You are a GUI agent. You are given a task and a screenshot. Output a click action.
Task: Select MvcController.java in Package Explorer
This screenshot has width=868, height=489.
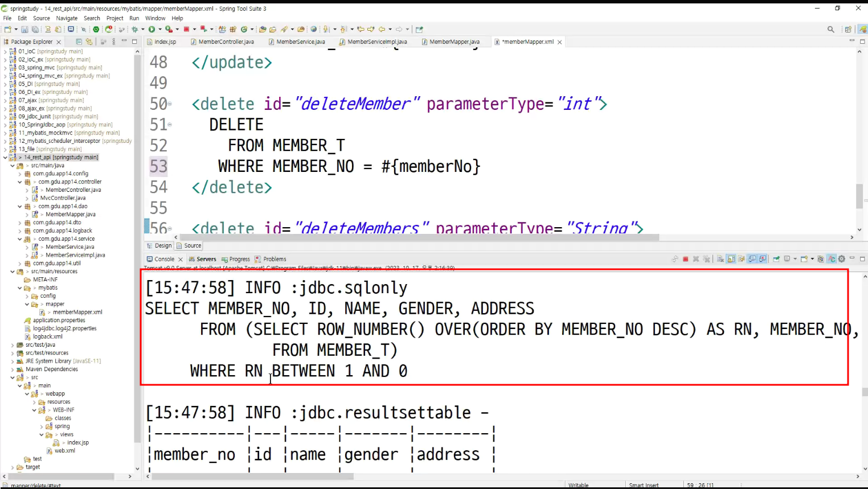63,198
